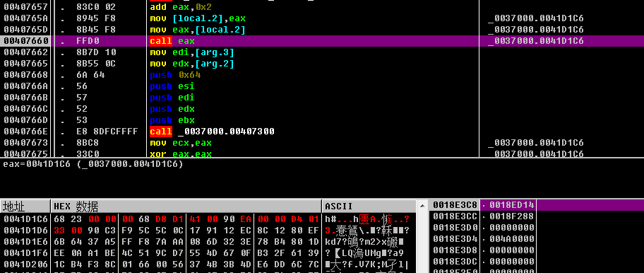The image size is (644, 273).
Task: Click the 'eax=0041D1C6' info line
Action: click(x=93, y=164)
